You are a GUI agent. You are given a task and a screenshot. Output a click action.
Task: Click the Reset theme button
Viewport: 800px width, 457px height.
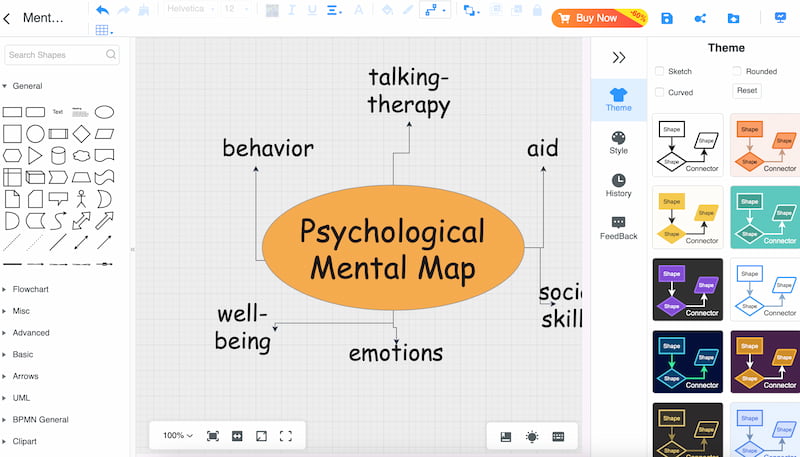747,91
